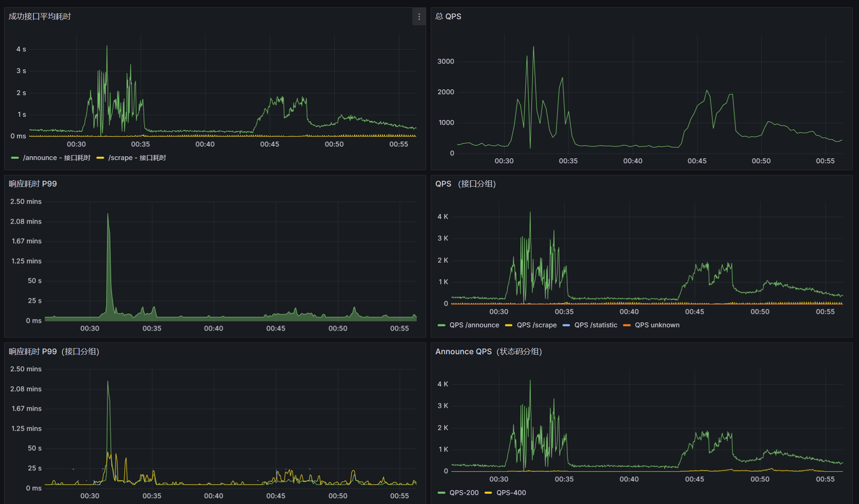This screenshot has height=504, width=859.
Task: Click blue color swatch beside QPS /statistic
Action: pos(566,325)
